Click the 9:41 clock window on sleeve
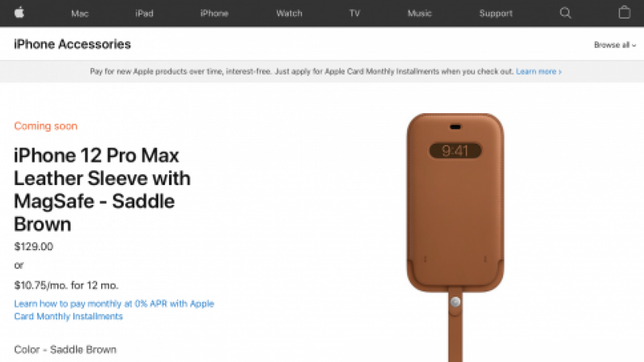This screenshot has height=362, width=644. (x=455, y=150)
